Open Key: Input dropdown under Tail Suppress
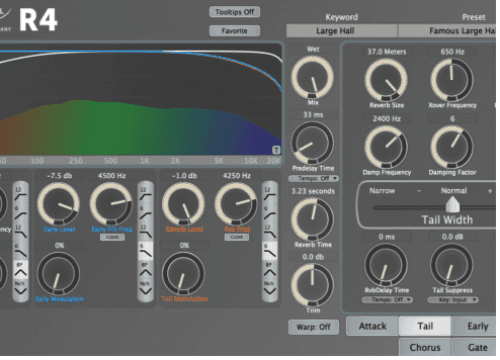The image size is (500, 360). 453,300
